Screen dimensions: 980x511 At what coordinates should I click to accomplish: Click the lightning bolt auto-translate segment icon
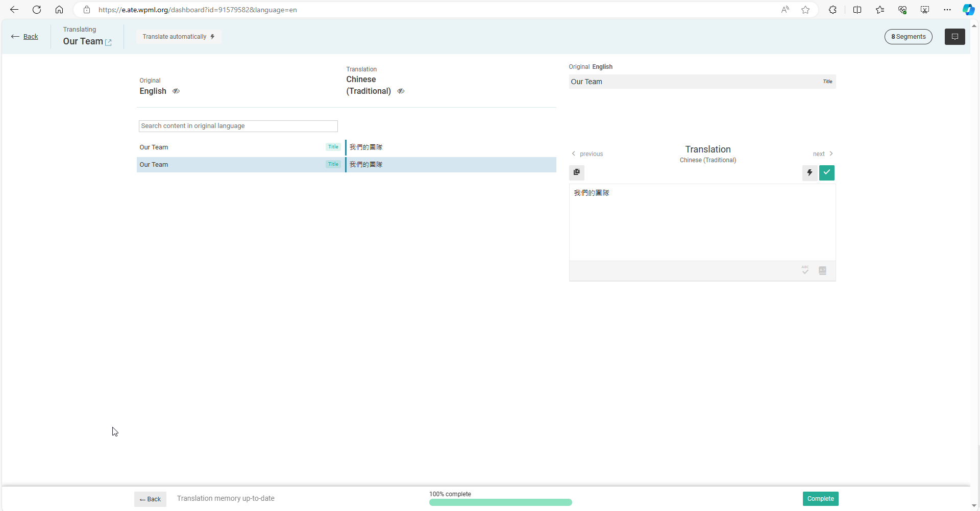click(x=810, y=173)
